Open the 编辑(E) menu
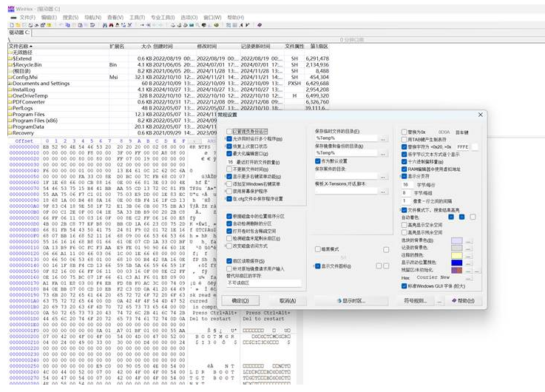The image size is (545, 392). pyautogui.click(x=49, y=17)
